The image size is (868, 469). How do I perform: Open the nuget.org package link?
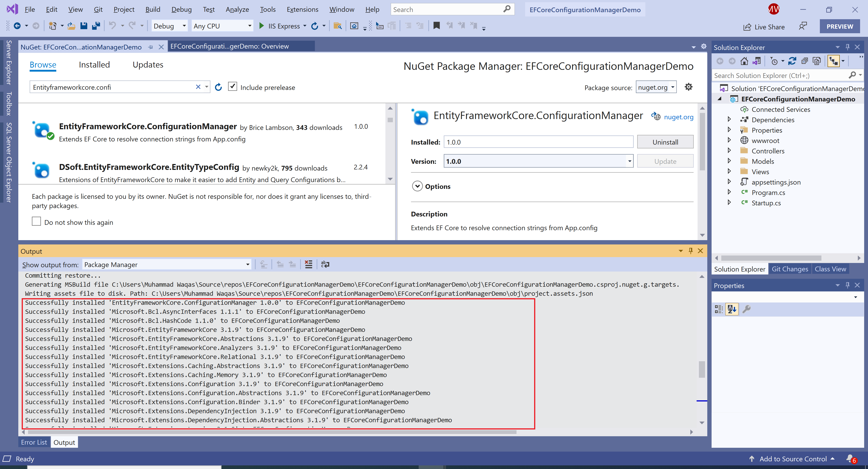pos(678,117)
